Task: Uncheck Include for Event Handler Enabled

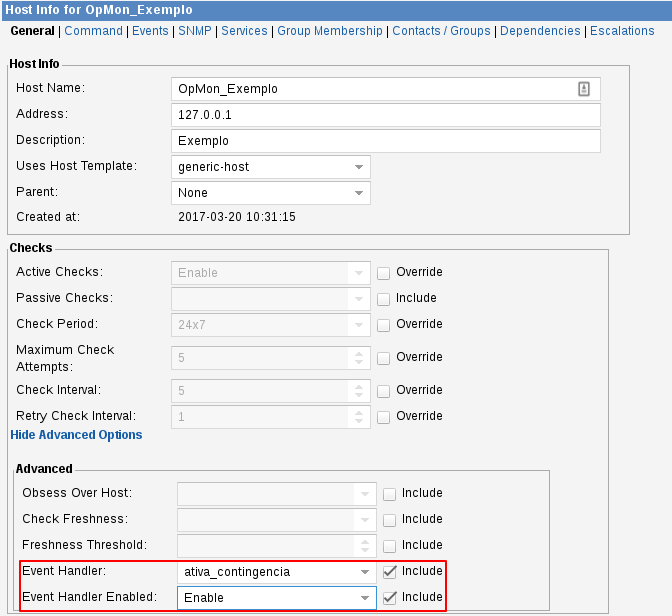Action: (x=389, y=598)
